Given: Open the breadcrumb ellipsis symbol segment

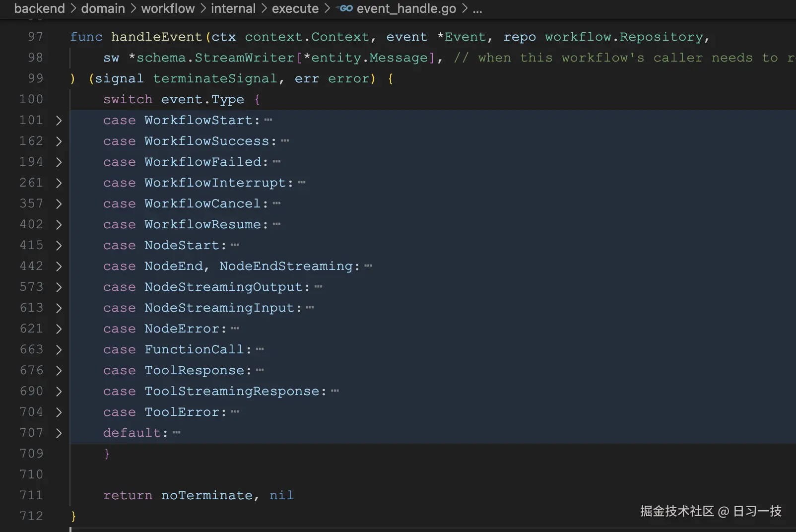Looking at the screenshot, I should (477, 9).
